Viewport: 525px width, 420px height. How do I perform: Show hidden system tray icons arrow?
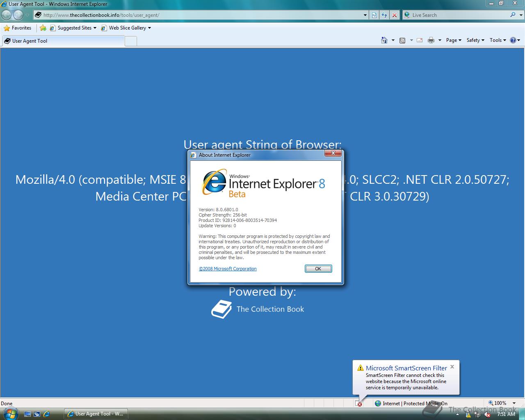click(x=458, y=414)
